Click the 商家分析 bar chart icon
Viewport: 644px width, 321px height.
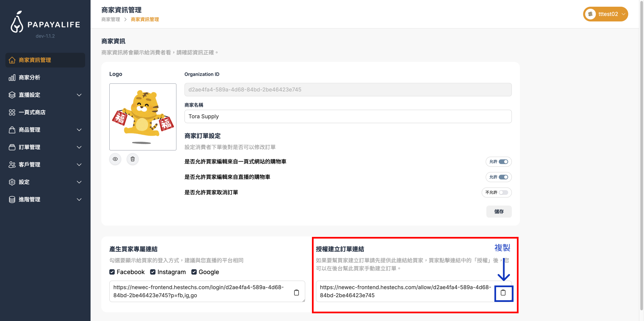[x=12, y=78]
